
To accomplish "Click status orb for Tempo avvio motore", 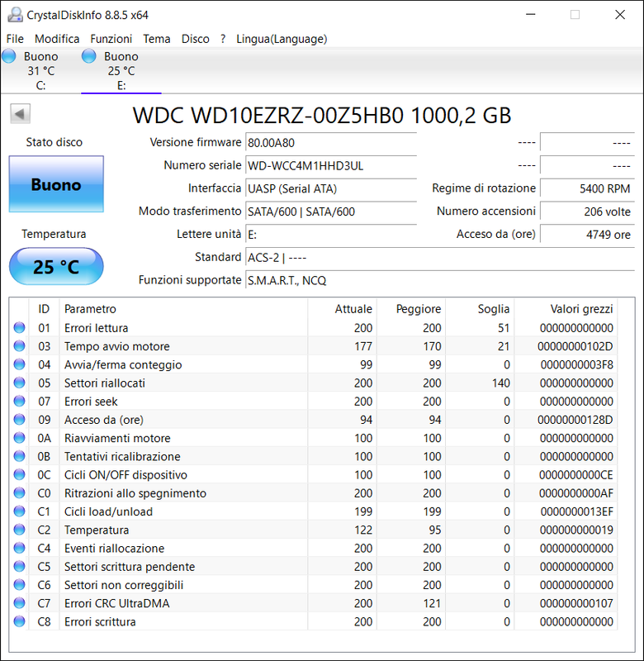I will (19, 346).
